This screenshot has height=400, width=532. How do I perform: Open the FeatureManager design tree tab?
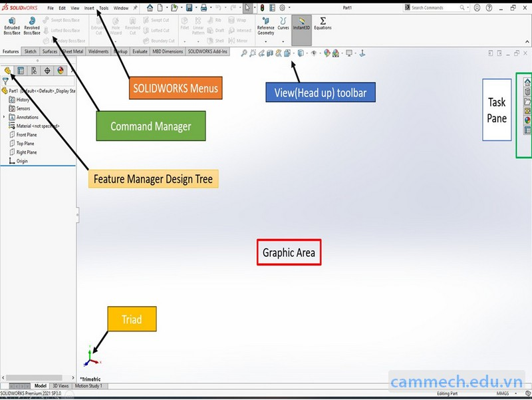pyautogui.click(x=7, y=71)
